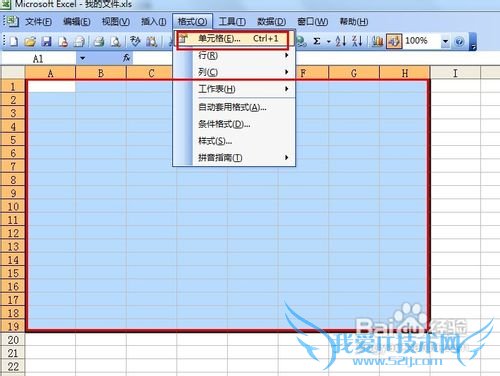
Task: Select row 19 header
Action: pos(13,326)
